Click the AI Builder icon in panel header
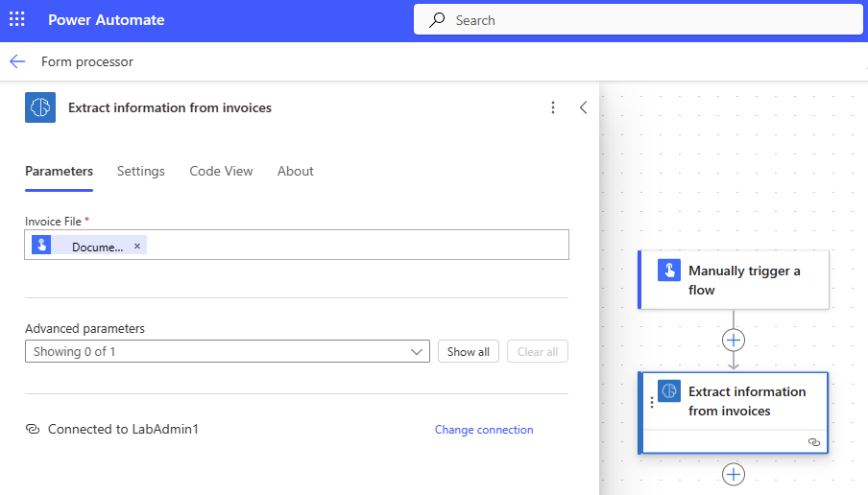The image size is (868, 495). (40, 107)
